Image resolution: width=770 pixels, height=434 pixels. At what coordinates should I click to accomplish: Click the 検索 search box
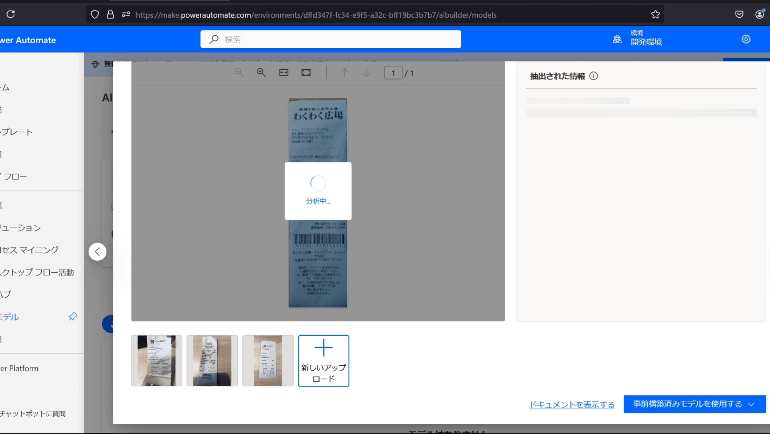331,39
